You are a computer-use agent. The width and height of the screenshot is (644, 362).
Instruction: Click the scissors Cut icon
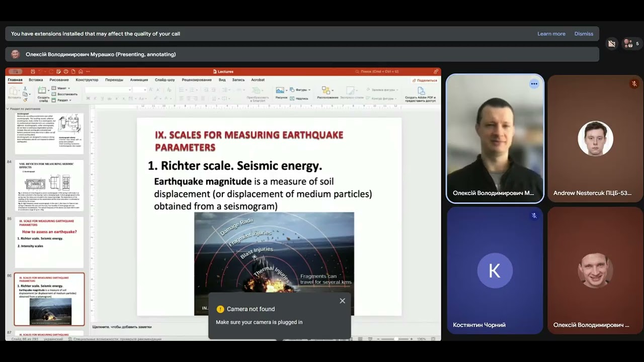click(x=25, y=88)
